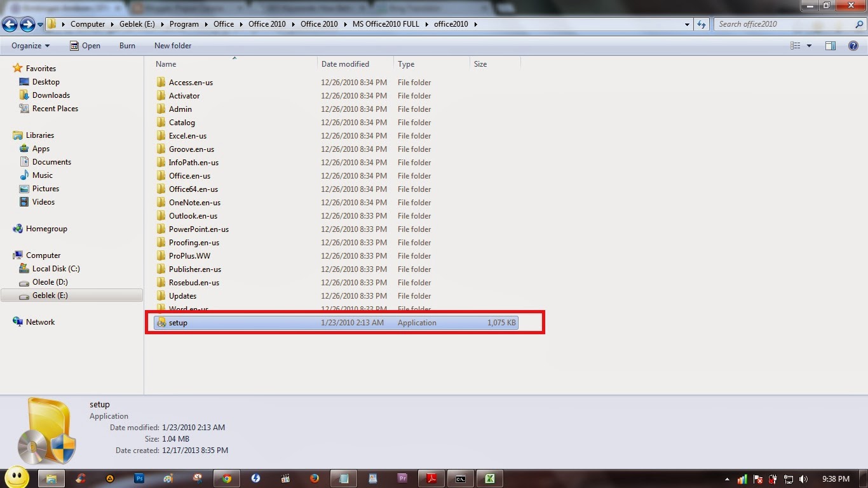Select Apps library in navigation pane
The height and width of the screenshot is (488, 868).
[41, 149]
